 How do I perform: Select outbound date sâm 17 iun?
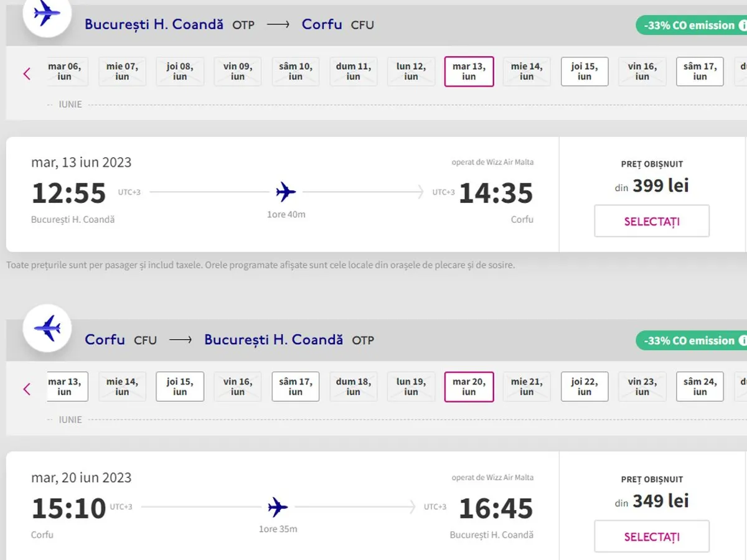700,72
